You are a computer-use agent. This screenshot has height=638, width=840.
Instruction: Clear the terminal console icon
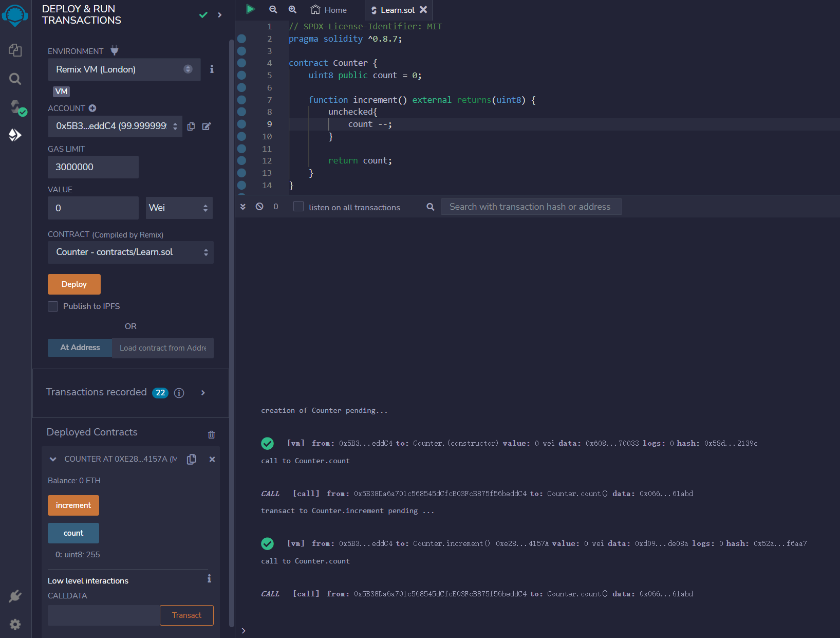tap(259, 207)
